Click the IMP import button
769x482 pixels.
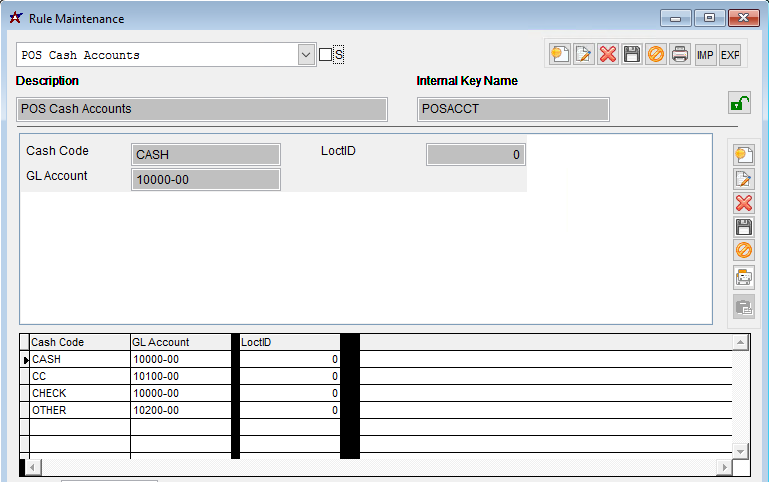point(706,55)
